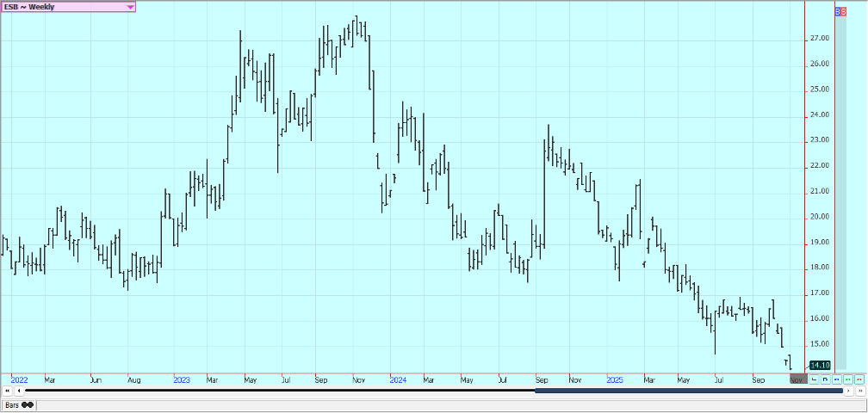Click the red-blue icon in top-right corner

pos(840,12)
